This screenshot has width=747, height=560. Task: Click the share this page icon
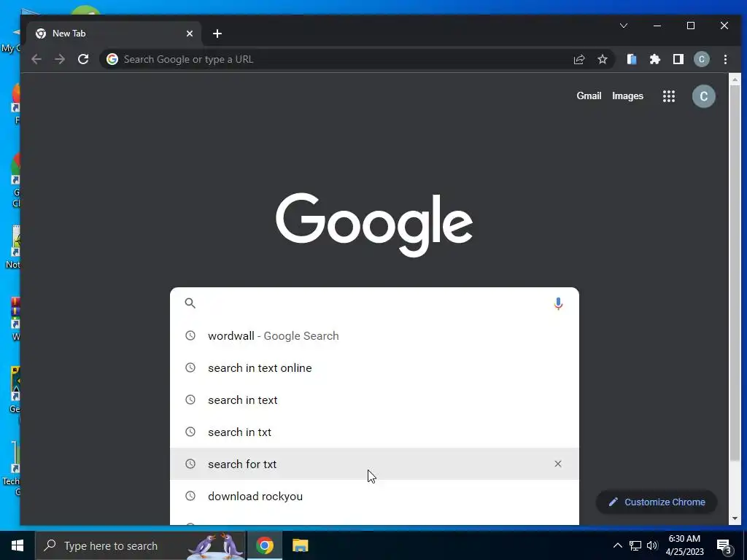click(578, 59)
